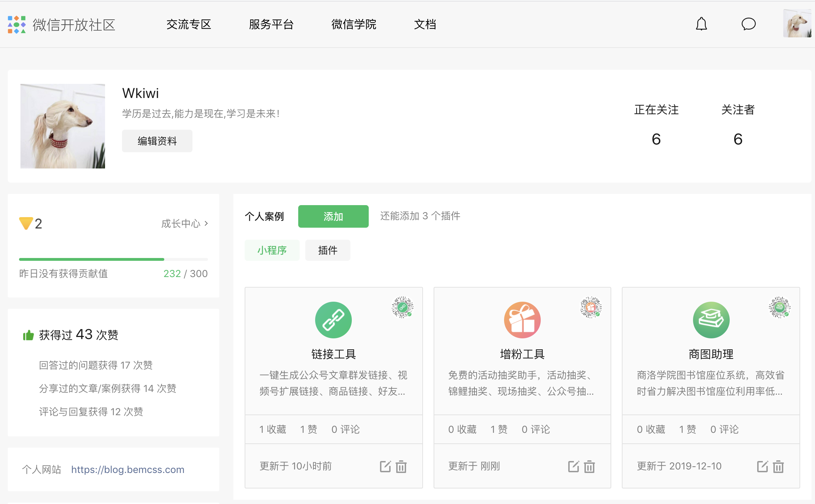This screenshot has width=815, height=504.
Task: Click edit icon on 商图助理 card
Action: (762, 466)
